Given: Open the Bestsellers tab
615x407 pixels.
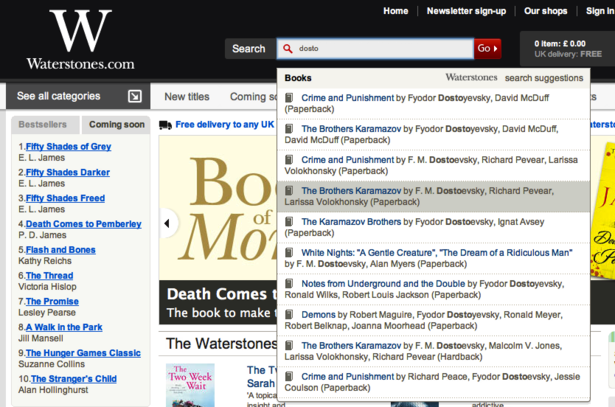Looking at the screenshot, I should [x=43, y=125].
